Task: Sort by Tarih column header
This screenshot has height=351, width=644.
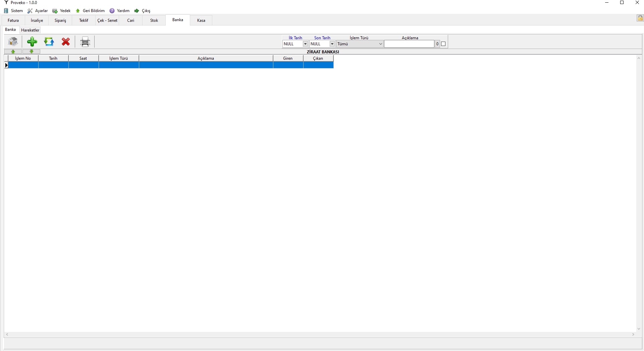Action: pos(53,58)
